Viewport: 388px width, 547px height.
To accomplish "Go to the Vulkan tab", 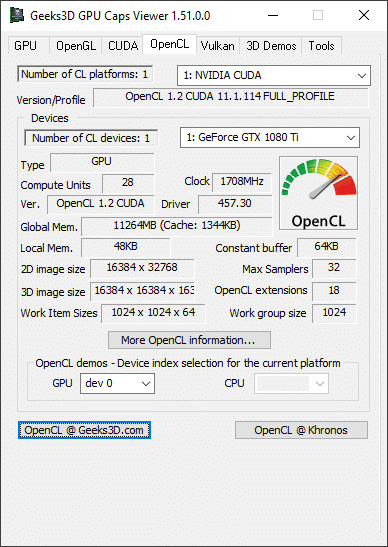I will point(217,46).
